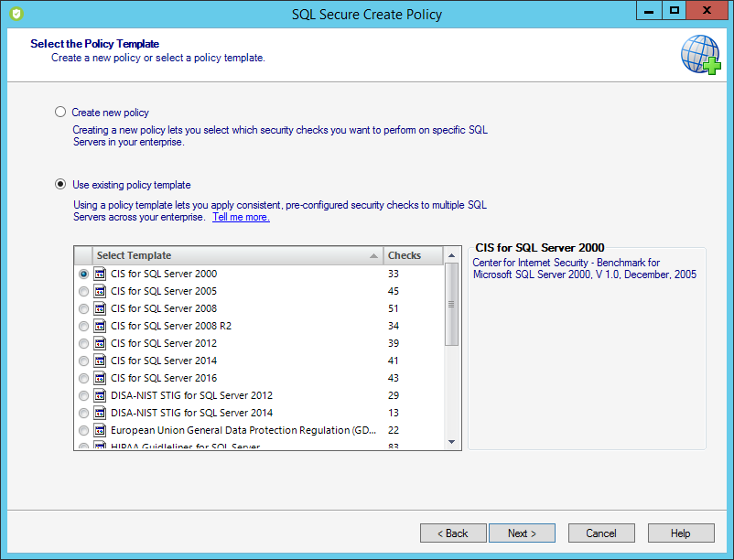Maximize the SQL Secure Create Policy window
Image resolution: width=734 pixels, height=560 pixels.
(x=675, y=10)
